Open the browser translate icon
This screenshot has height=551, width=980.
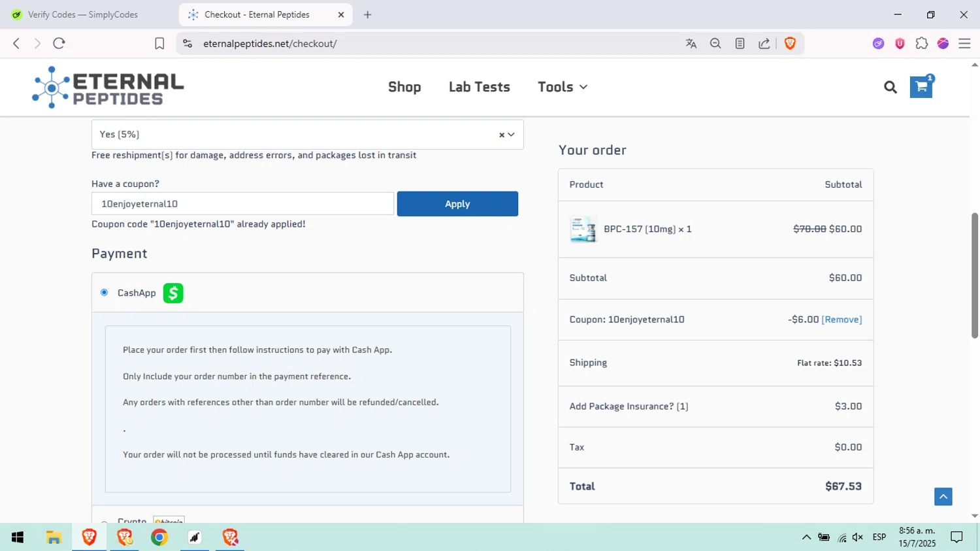[x=691, y=44]
